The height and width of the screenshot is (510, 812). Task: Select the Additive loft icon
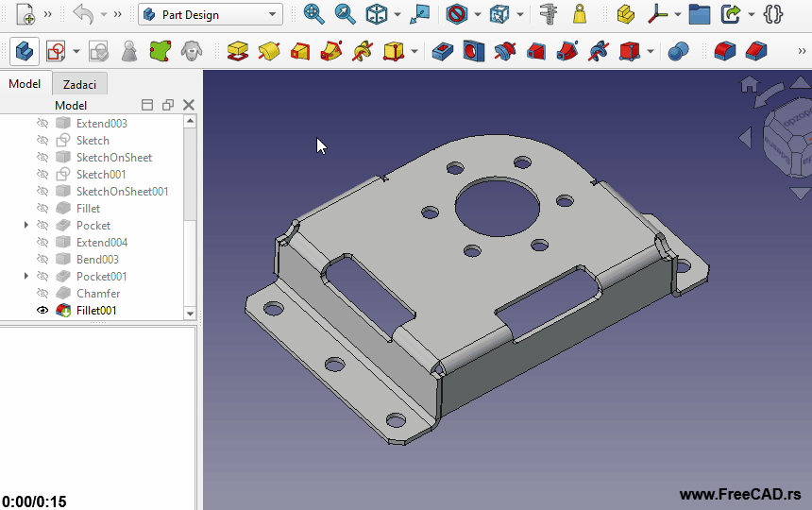pos(300,51)
